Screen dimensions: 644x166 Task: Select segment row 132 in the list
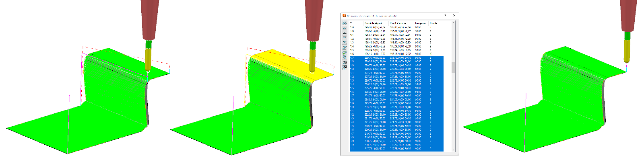tap(396, 39)
